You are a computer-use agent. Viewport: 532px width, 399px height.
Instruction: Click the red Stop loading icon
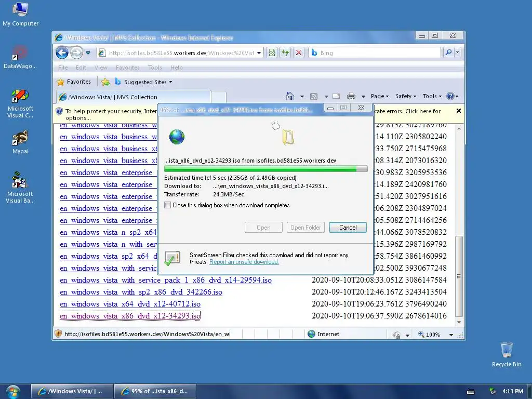pyautogui.click(x=299, y=52)
